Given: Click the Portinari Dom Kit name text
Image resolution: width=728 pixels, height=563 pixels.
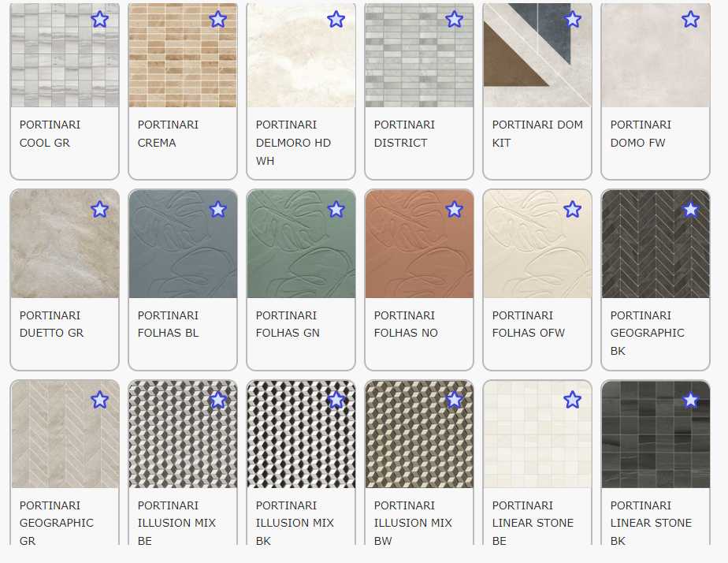Looking at the screenshot, I should (x=537, y=133).
